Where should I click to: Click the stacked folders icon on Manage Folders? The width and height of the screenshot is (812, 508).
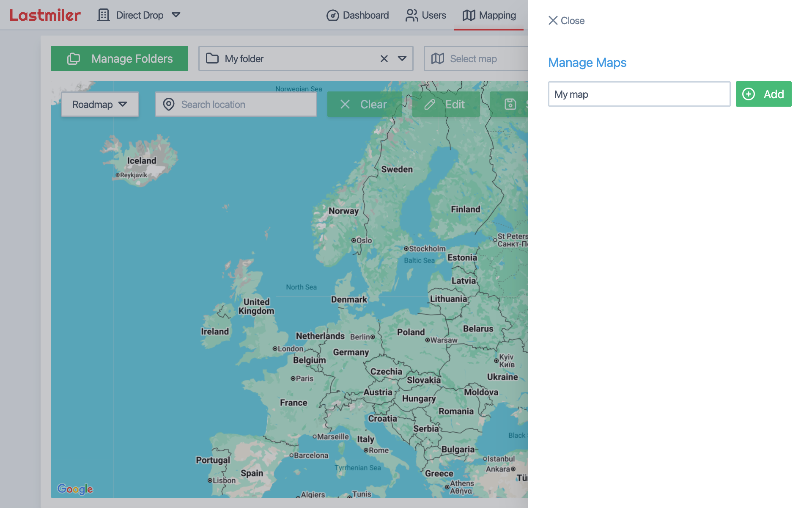[x=74, y=59]
